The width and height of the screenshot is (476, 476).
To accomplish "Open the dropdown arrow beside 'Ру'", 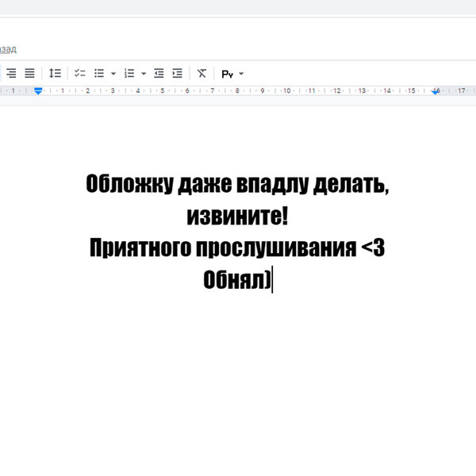I will tap(241, 74).
